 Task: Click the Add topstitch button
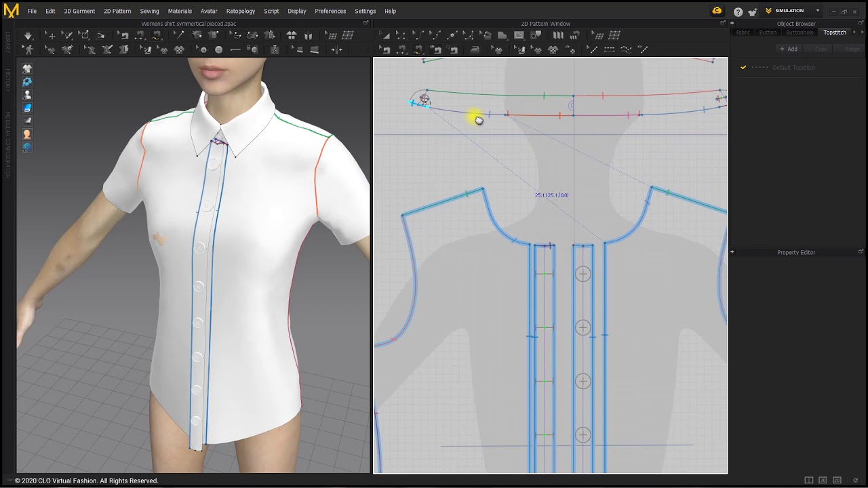point(789,49)
